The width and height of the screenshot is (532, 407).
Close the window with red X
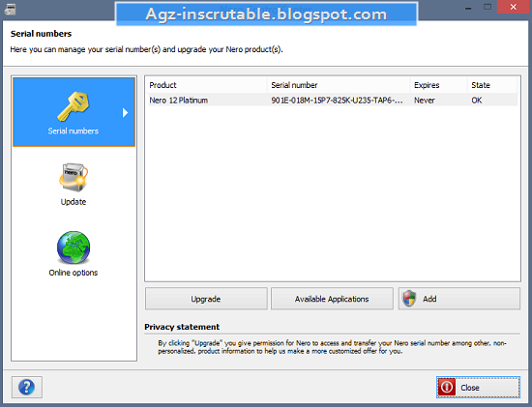pos(513,7)
